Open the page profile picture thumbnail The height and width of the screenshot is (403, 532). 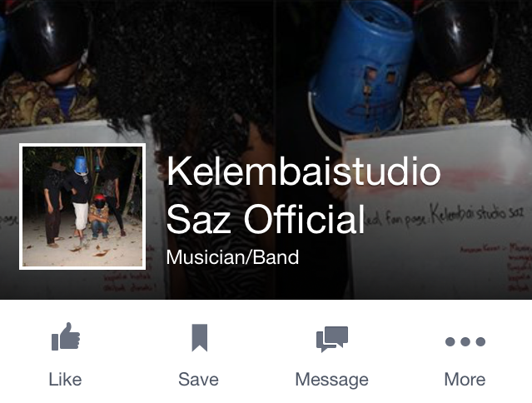82,206
